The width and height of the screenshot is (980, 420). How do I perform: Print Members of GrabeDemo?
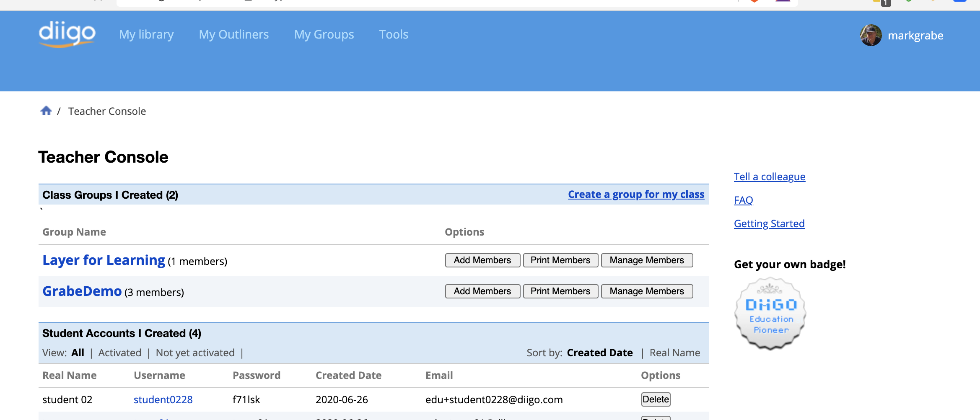(x=560, y=291)
